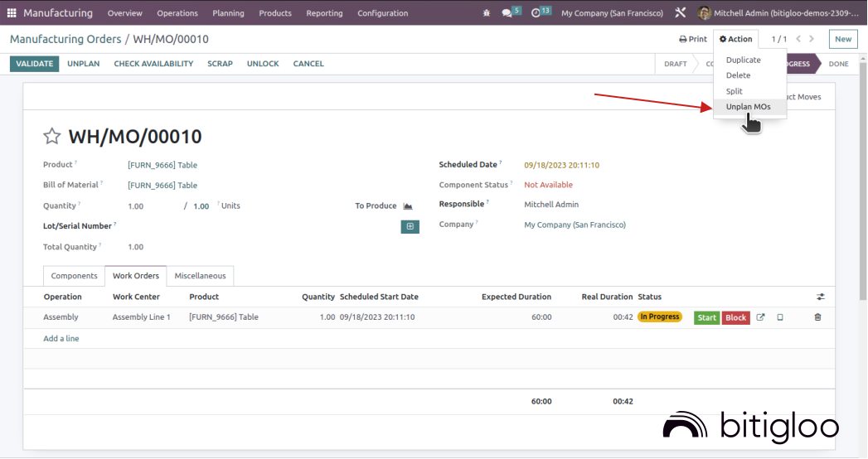Open the [FURN_9666] Table product link
The height and width of the screenshot is (459, 868).
[162, 165]
